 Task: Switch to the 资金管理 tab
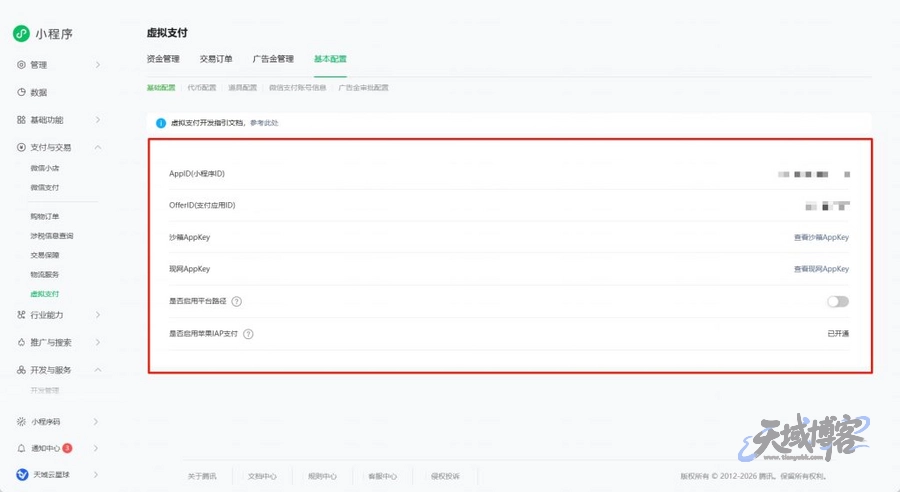pyautogui.click(x=163, y=59)
